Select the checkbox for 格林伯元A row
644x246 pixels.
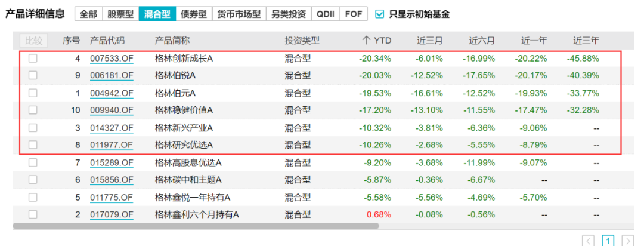point(33,93)
